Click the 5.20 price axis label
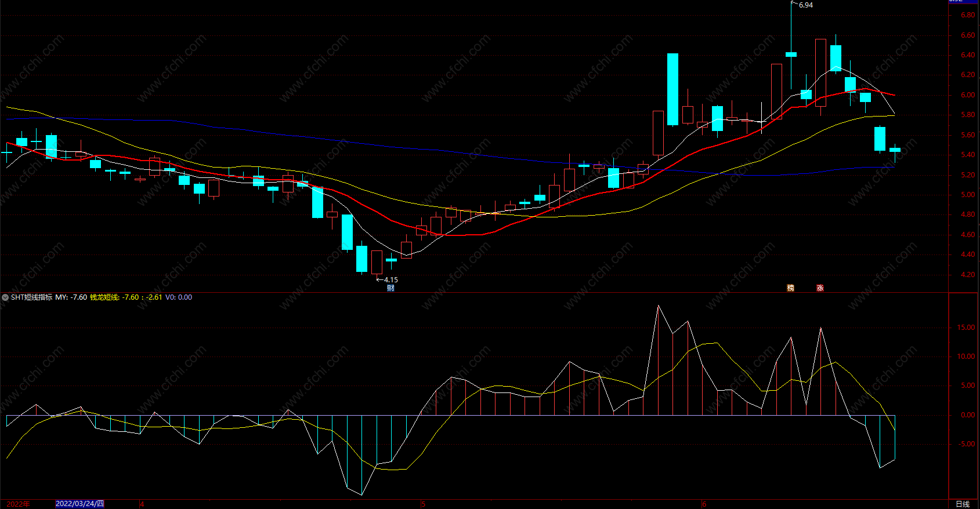 click(x=967, y=175)
